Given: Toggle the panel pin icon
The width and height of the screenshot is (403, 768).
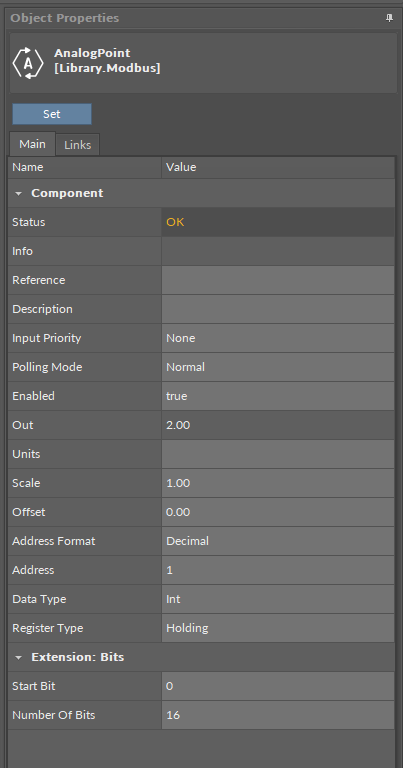Looking at the screenshot, I should tap(389, 18).
